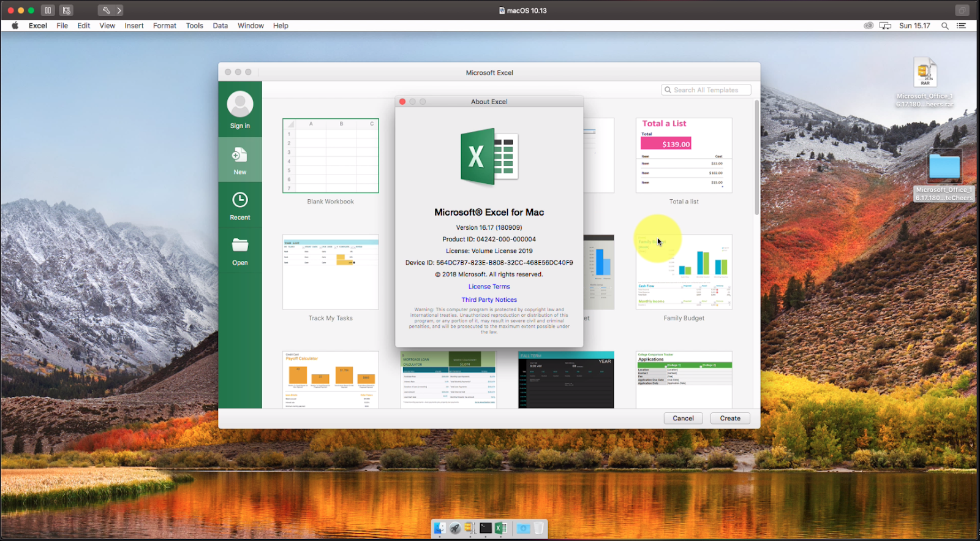Click the Cancel button
Screen dimensions: 980x541
[684, 418]
